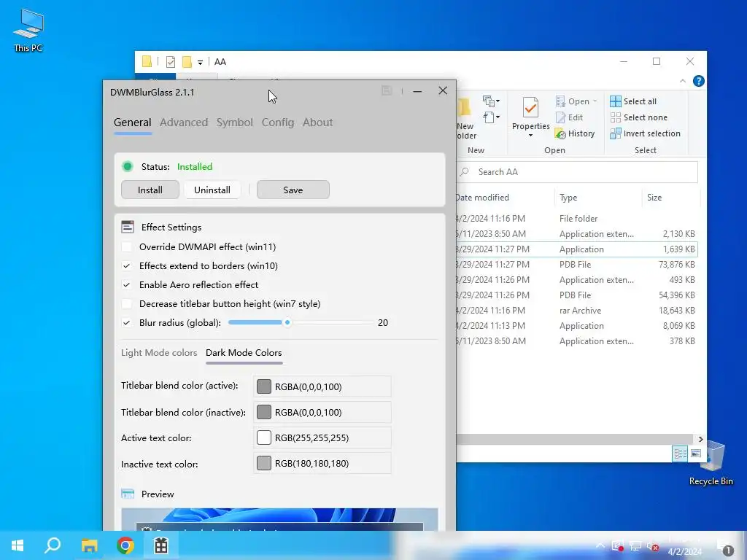Open the taskbar Search icon
The image size is (747, 560).
[53, 545]
